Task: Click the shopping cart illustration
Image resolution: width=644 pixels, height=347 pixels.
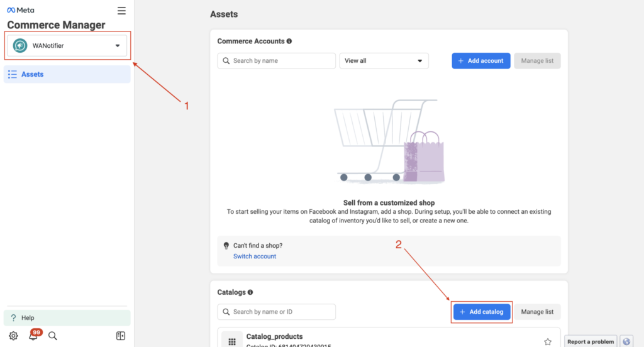Action: click(389, 141)
